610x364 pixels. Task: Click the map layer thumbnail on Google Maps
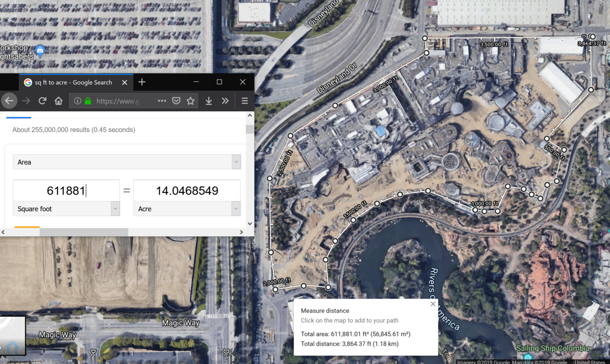pyautogui.click(x=13, y=335)
